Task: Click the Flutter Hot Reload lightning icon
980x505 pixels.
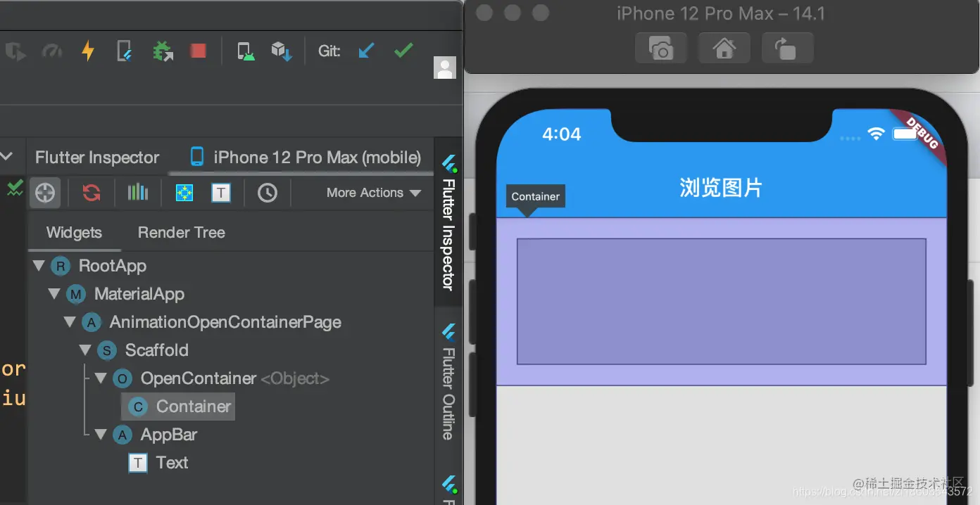Action: (x=88, y=51)
